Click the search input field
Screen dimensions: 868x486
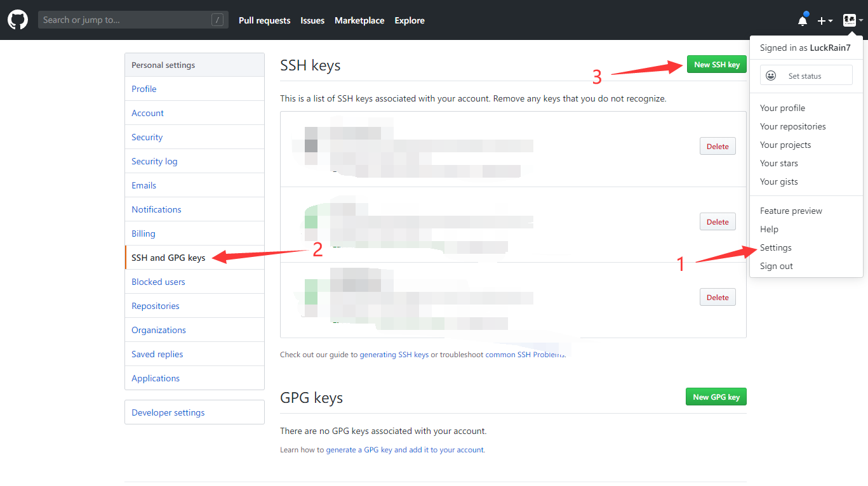coord(127,19)
